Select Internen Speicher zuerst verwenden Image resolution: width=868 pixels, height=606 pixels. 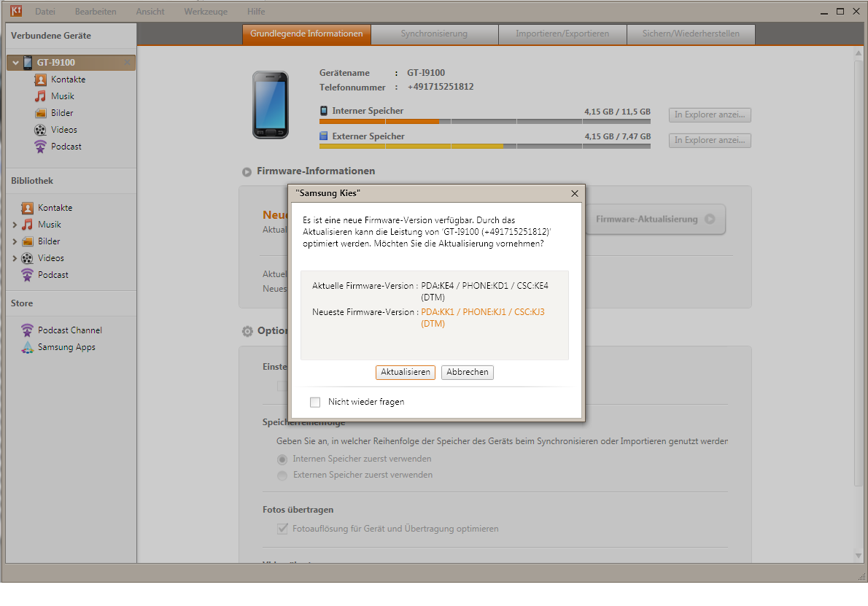282,459
